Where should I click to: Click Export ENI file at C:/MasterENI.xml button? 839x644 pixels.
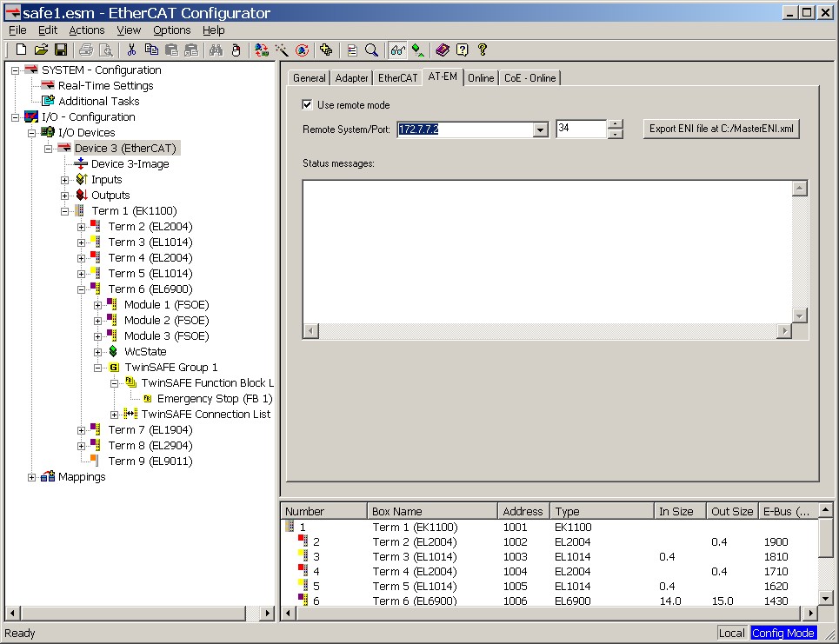click(x=721, y=129)
